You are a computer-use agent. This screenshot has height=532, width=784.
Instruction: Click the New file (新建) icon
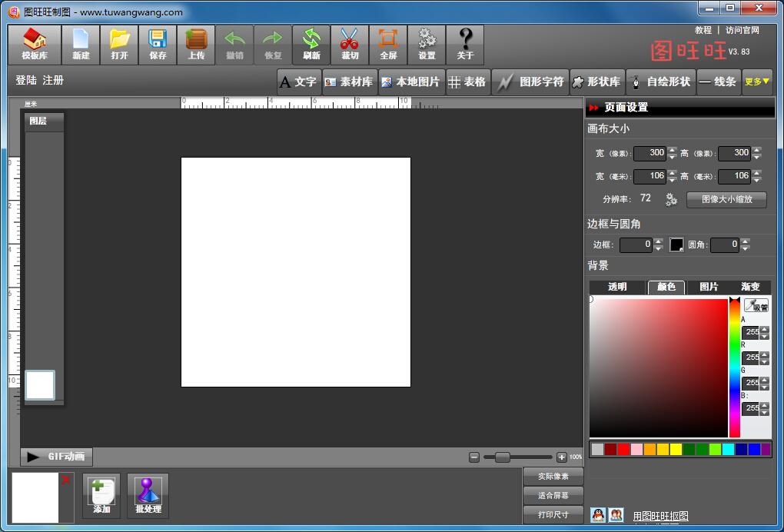coord(81,45)
